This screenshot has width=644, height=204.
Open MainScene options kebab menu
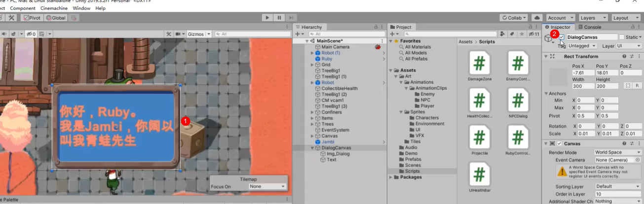[x=382, y=41]
